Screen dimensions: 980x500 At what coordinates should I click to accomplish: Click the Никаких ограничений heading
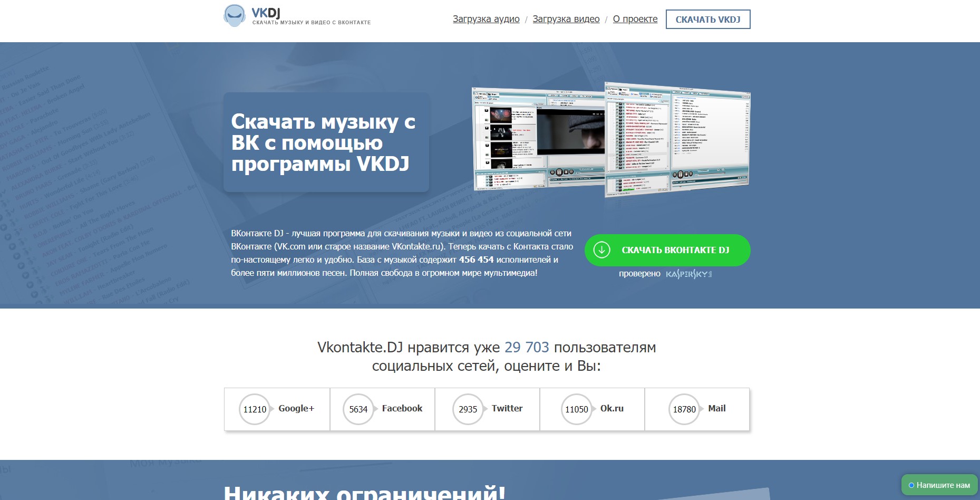tap(364, 493)
